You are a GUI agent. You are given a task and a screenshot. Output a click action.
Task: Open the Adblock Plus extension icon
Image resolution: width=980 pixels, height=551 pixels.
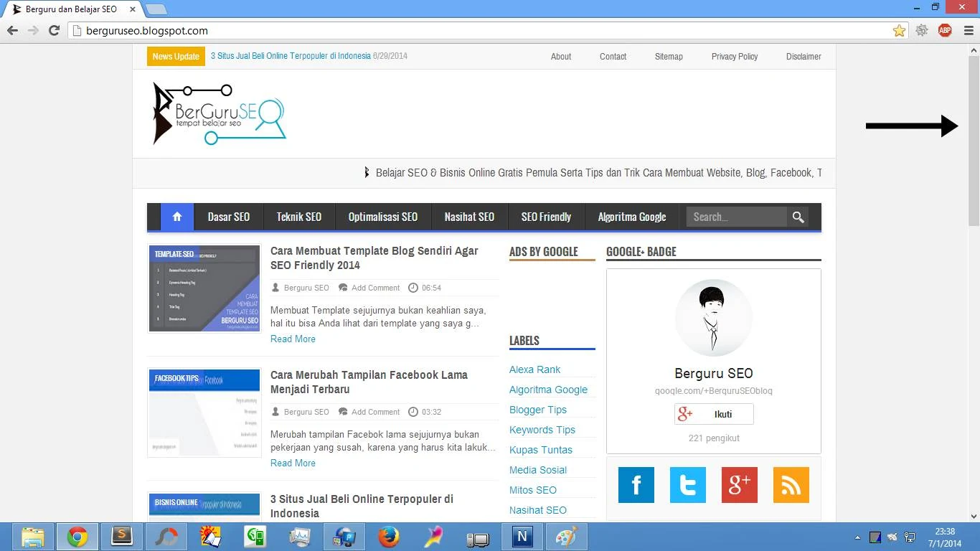(x=945, y=30)
